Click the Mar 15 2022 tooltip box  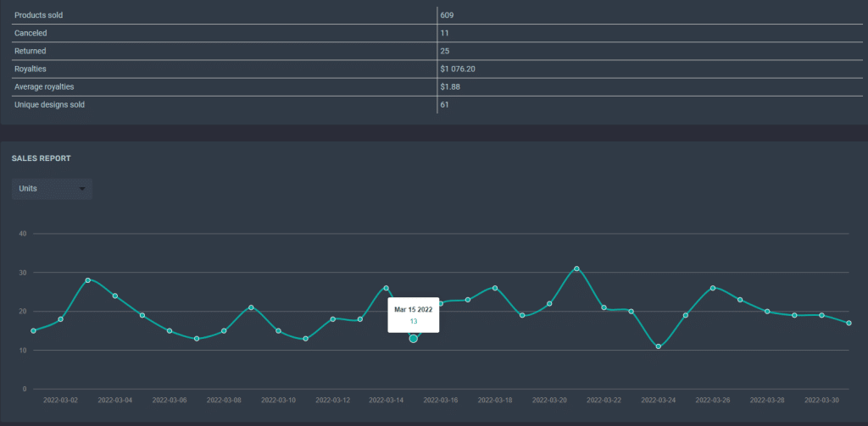[414, 315]
